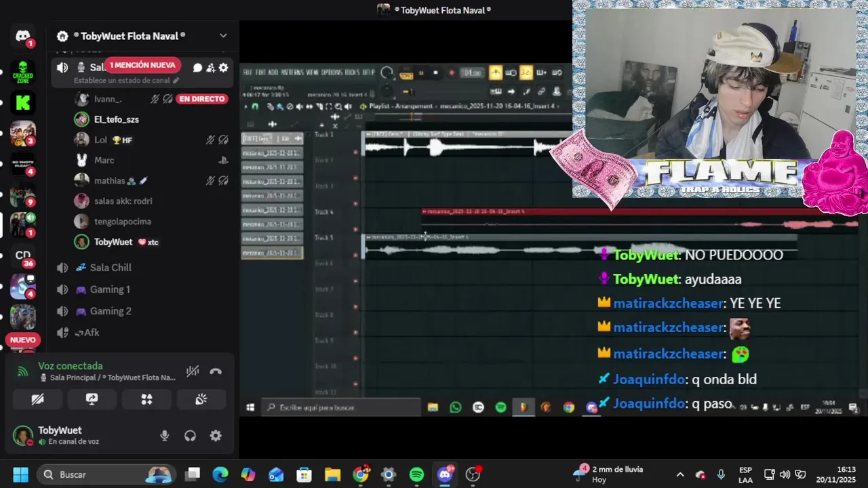The height and width of the screenshot is (488, 868).
Task: Open the FL Studio PATTERNS menu
Action: coord(292,73)
